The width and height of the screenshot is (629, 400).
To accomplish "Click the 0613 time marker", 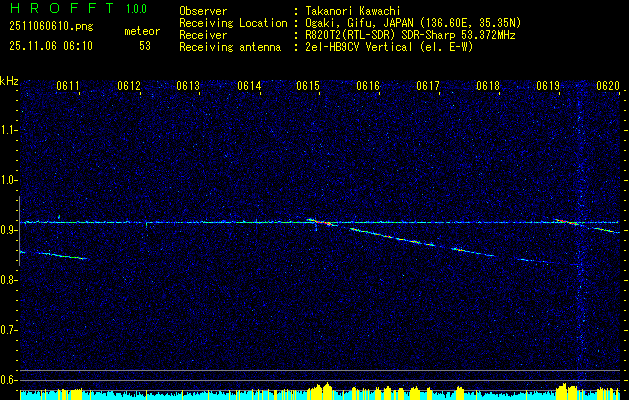I will pos(189,87).
